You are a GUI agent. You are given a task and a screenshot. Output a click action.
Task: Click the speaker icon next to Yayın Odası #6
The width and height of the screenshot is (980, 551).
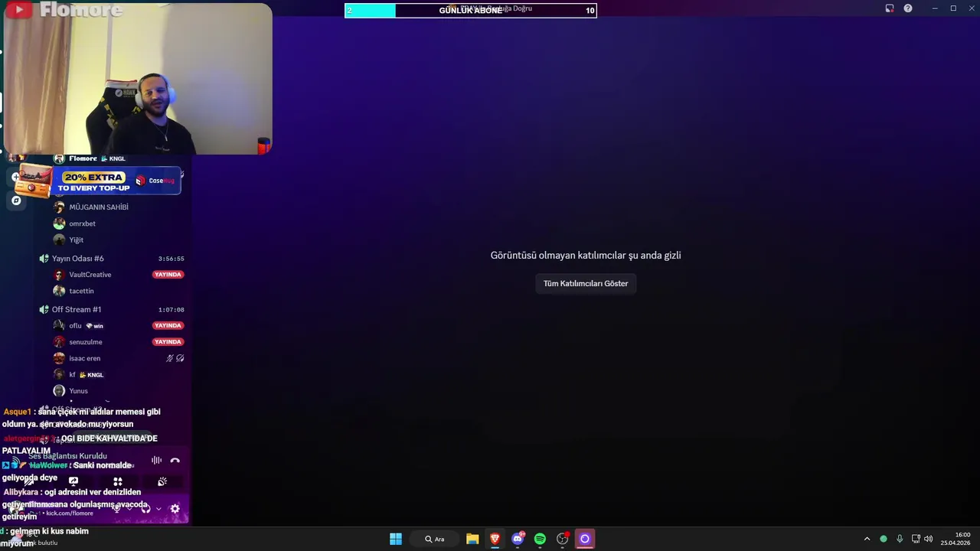pos(44,259)
